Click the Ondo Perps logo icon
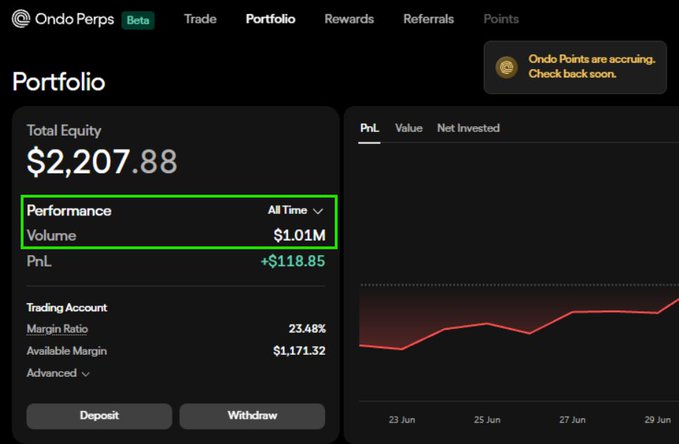 tap(21, 19)
